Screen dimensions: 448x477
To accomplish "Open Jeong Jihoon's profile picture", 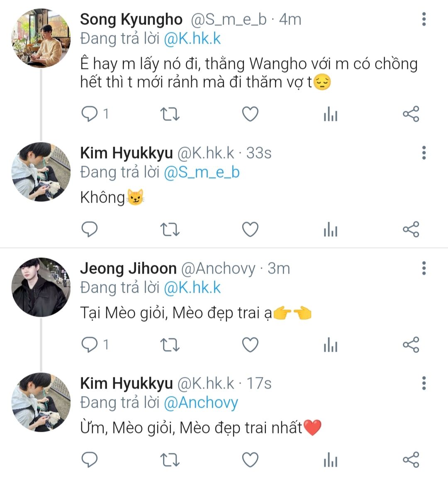I will (41, 287).
